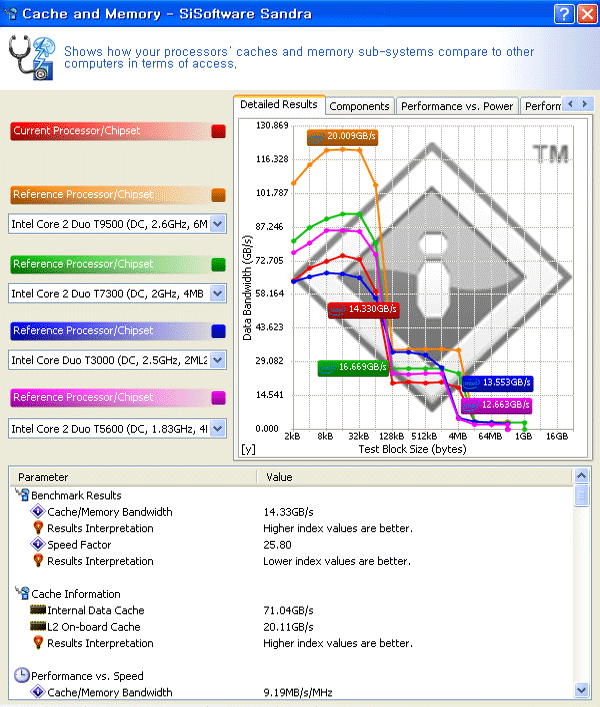The image size is (600, 707).
Task: Click the Cache Information group icon
Action: click(x=23, y=593)
